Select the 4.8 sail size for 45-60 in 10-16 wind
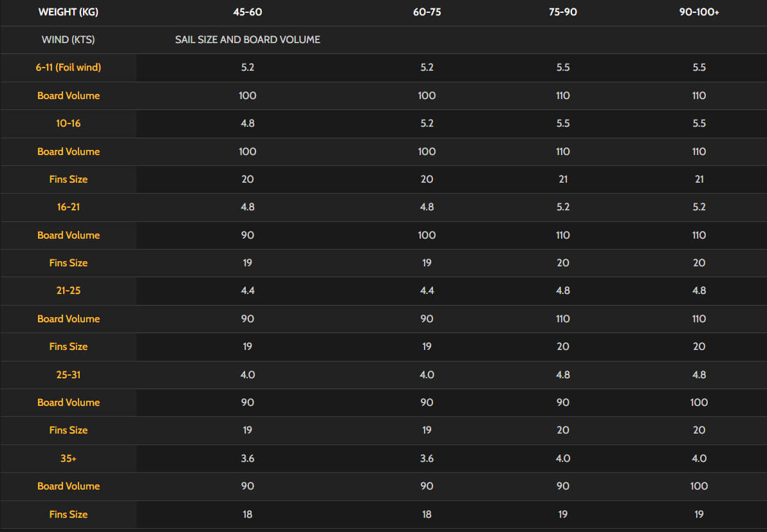 click(x=248, y=124)
